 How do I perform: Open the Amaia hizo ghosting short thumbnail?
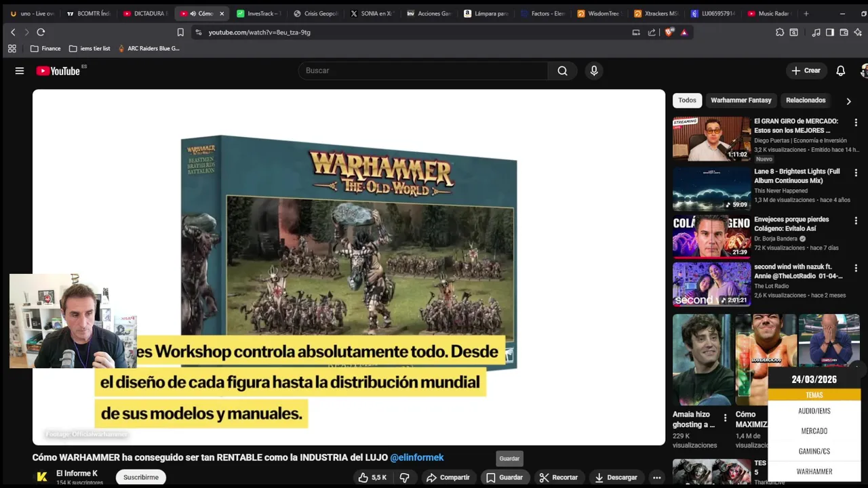(x=702, y=359)
